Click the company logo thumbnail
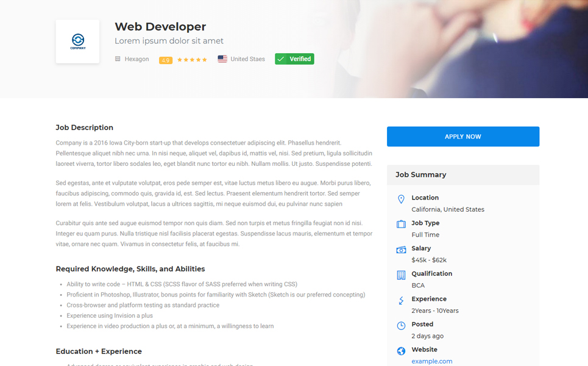Viewport: 588px width, 366px height. point(77,41)
